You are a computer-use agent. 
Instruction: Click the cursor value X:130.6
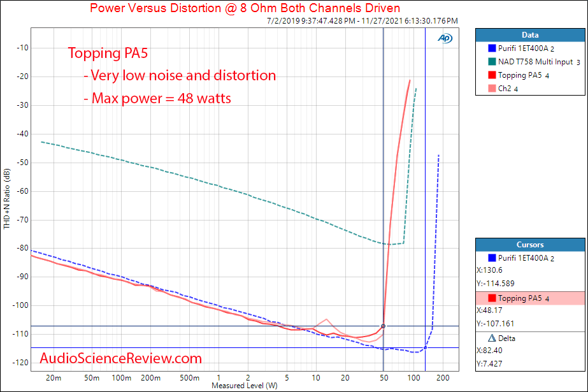point(489,270)
